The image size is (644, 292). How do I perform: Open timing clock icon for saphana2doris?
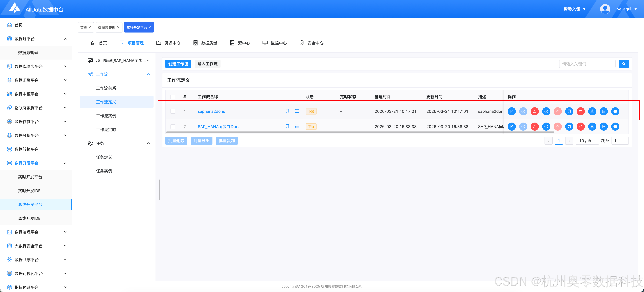(546, 111)
